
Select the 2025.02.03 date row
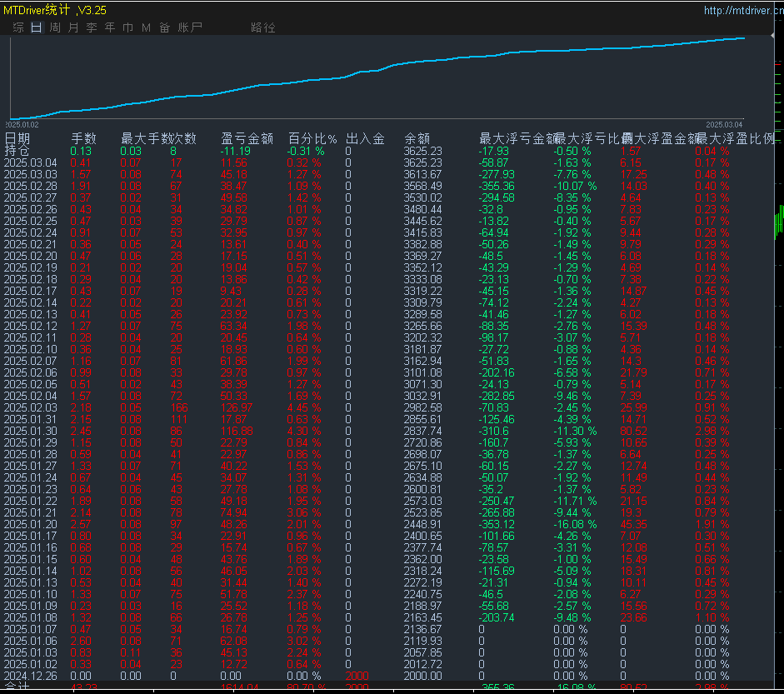(31, 408)
